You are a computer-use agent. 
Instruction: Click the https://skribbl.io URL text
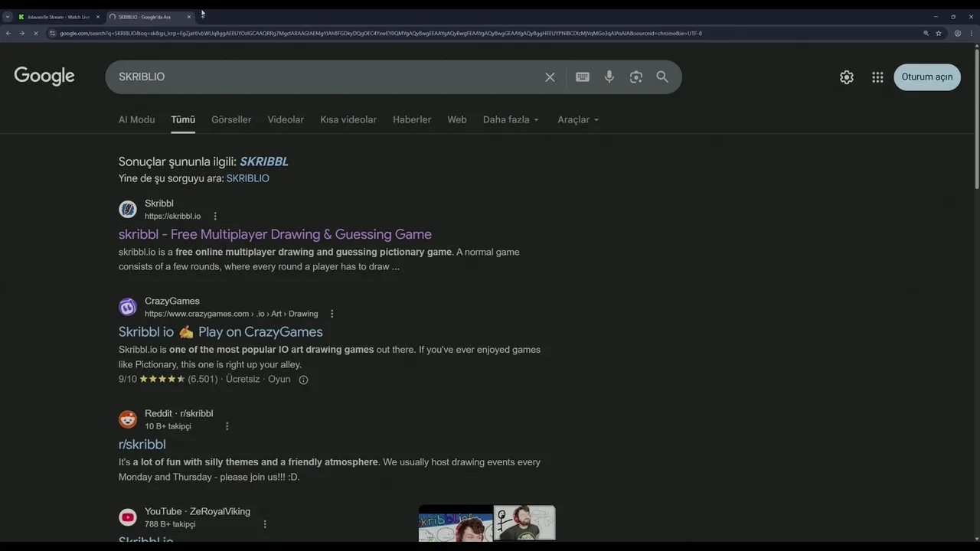pos(172,217)
